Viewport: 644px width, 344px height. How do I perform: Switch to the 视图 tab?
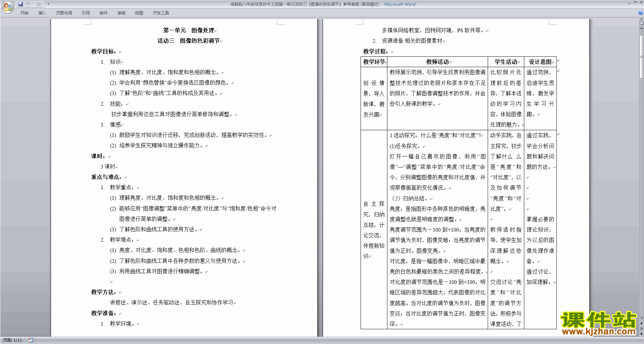point(139,13)
